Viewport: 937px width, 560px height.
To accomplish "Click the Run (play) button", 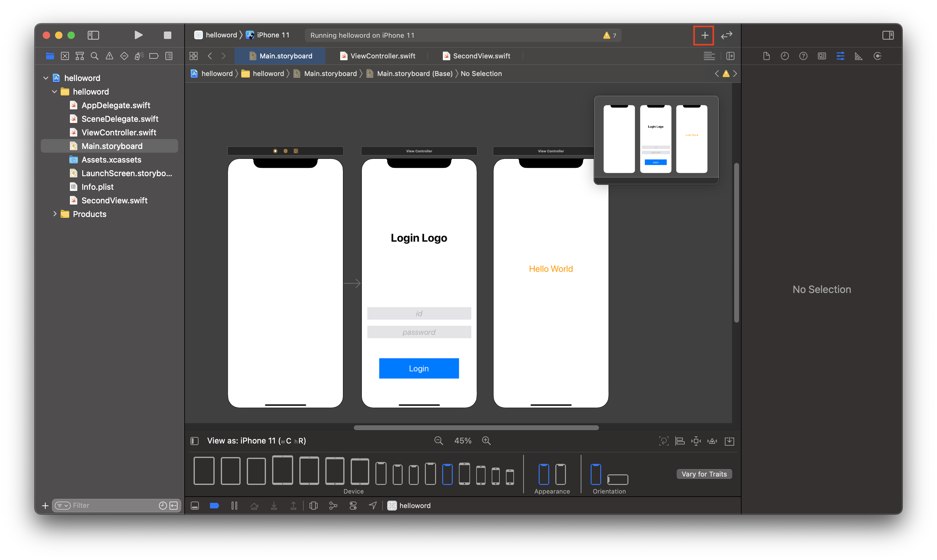I will point(139,35).
